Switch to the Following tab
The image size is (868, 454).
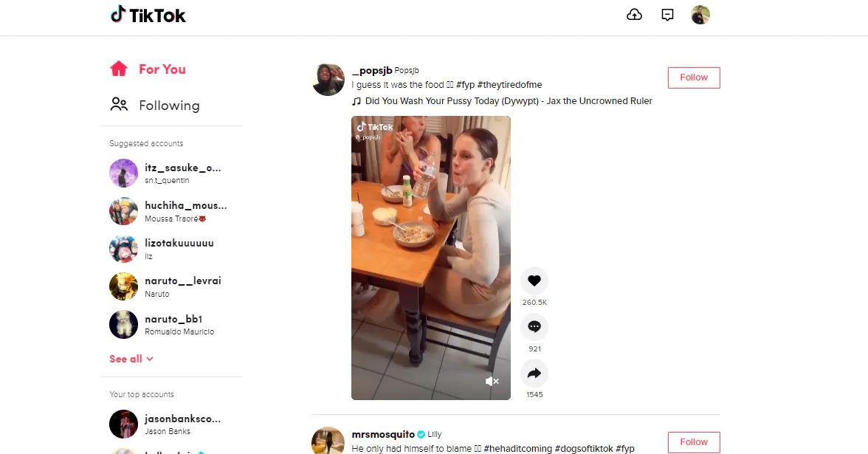pyautogui.click(x=155, y=105)
